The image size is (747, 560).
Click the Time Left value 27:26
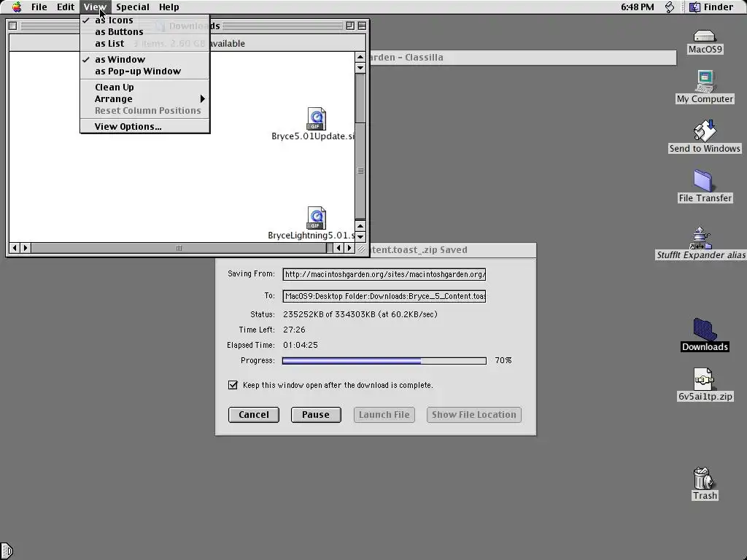[294, 330]
